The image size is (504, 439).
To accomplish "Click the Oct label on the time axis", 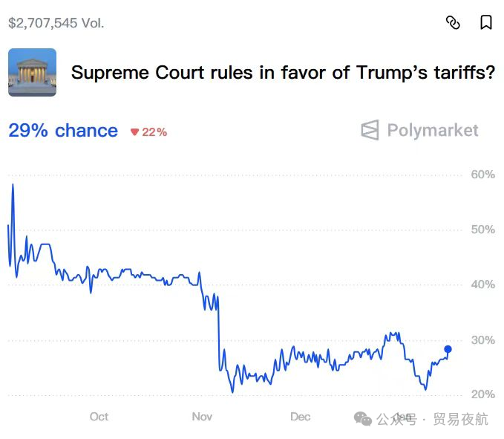I will pos(99,417).
